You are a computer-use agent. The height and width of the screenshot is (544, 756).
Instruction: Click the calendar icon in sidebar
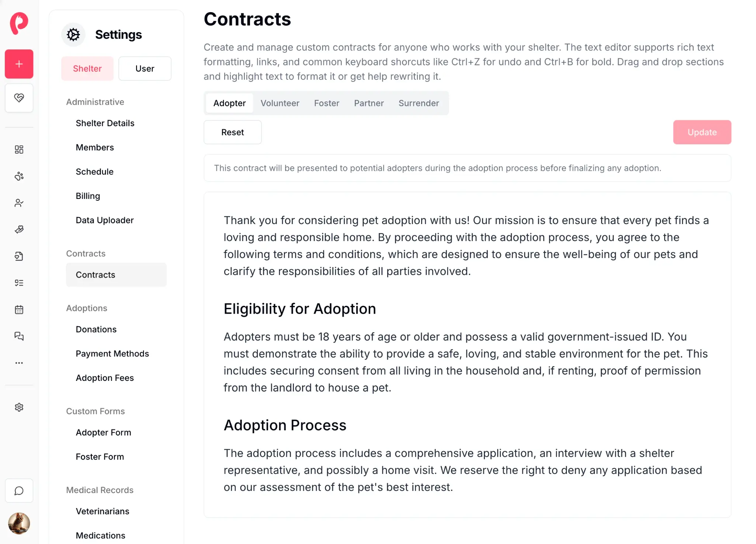coord(20,310)
